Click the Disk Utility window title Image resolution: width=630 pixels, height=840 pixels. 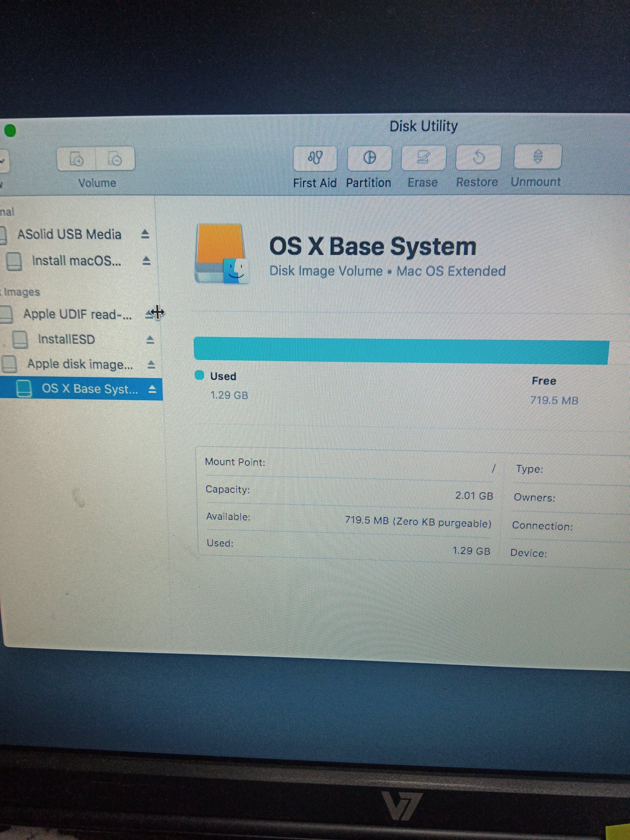(424, 126)
